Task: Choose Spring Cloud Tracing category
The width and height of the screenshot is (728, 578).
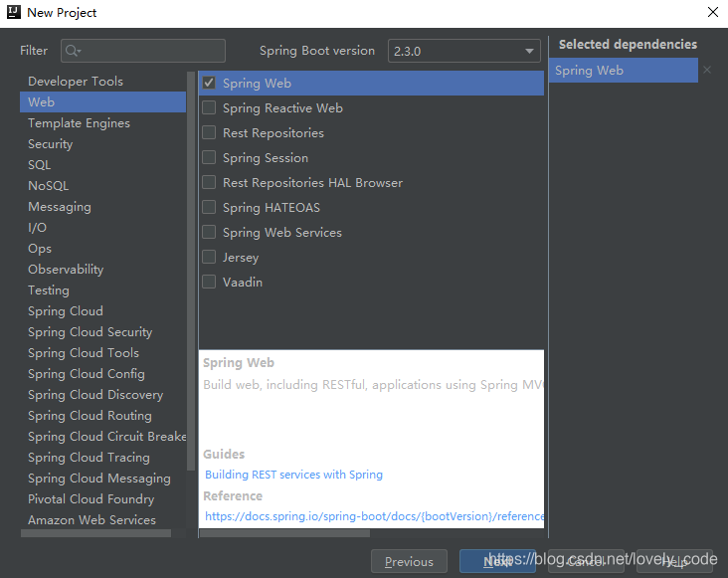Action: click(102, 458)
